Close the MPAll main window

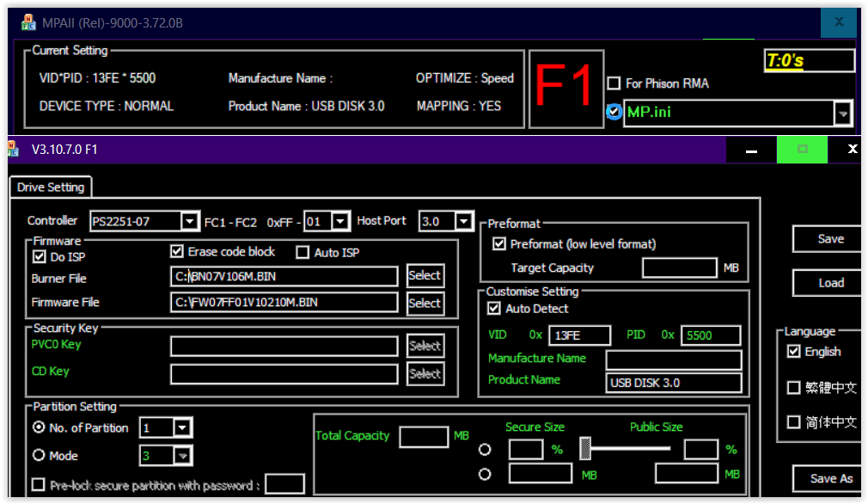tap(839, 22)
